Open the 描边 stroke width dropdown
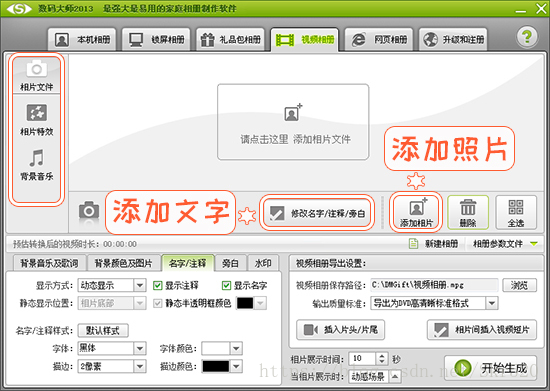Screen dimensions: 550x391 coord(140,366)
